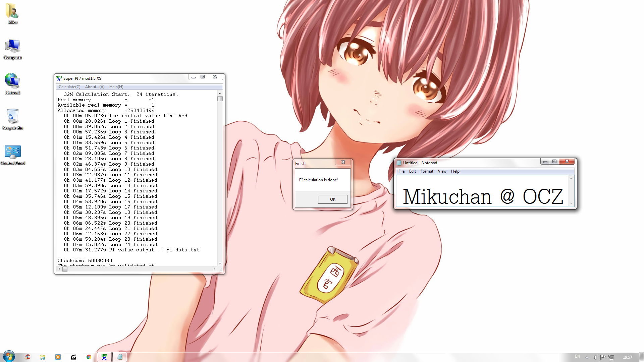
Task: Launch Google Chrome from the taskbar
Action: 89,357
